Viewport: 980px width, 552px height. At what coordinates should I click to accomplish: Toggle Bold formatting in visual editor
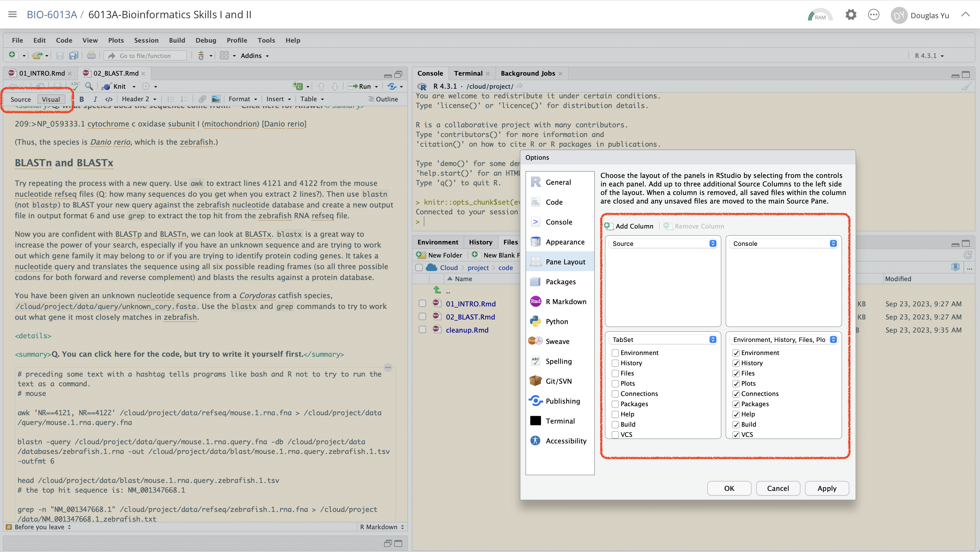pyautogui.click(x=82, y=99)
